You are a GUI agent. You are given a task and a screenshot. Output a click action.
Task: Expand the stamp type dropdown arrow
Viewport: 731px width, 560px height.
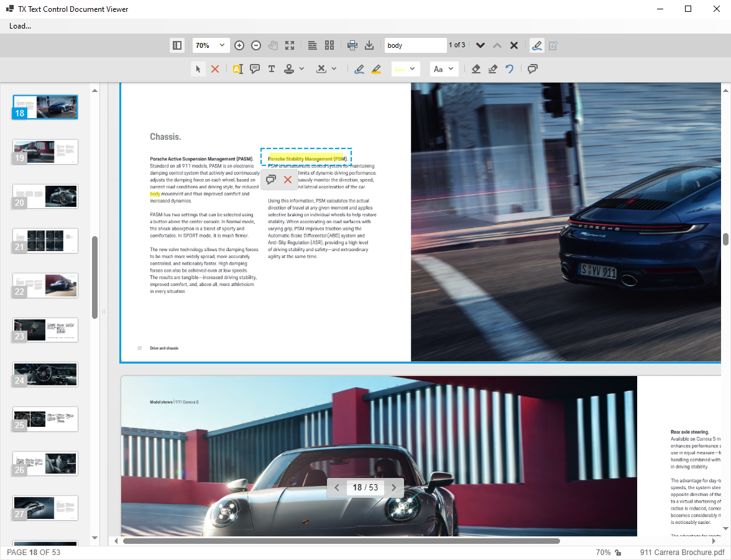(301, 69)
